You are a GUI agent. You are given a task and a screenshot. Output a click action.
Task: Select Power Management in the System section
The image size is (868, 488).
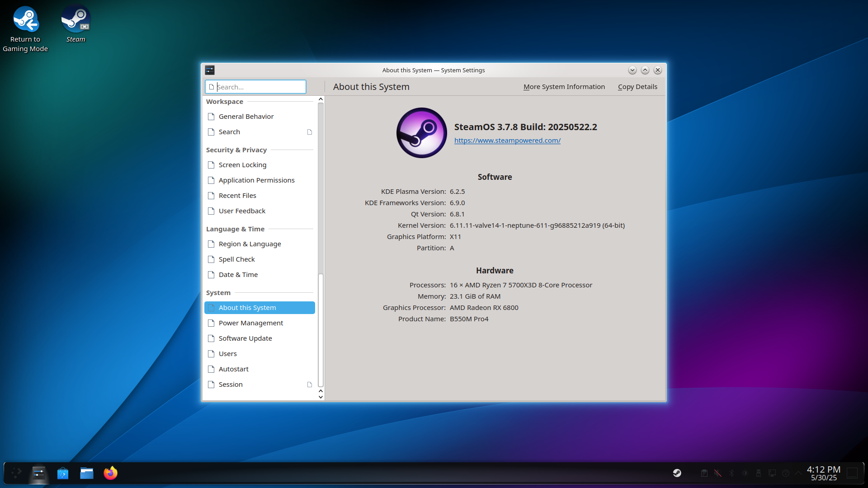click(251, 323)
